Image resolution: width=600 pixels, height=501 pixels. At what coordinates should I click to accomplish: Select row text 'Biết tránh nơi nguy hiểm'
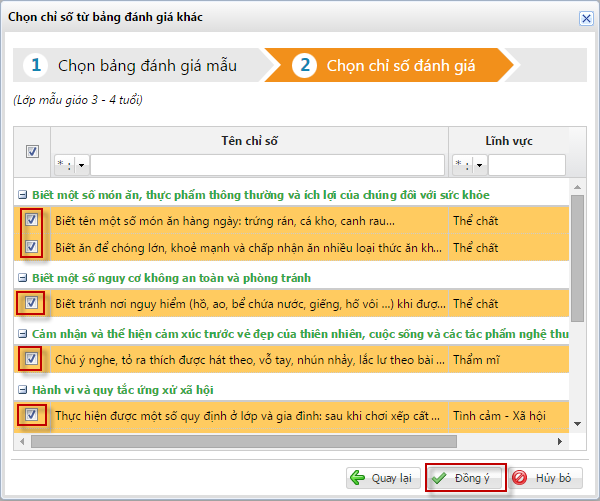[250, 304]
